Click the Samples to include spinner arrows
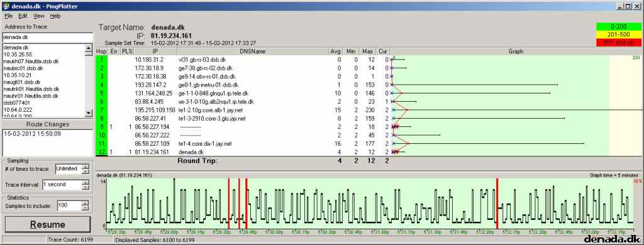 85,205
